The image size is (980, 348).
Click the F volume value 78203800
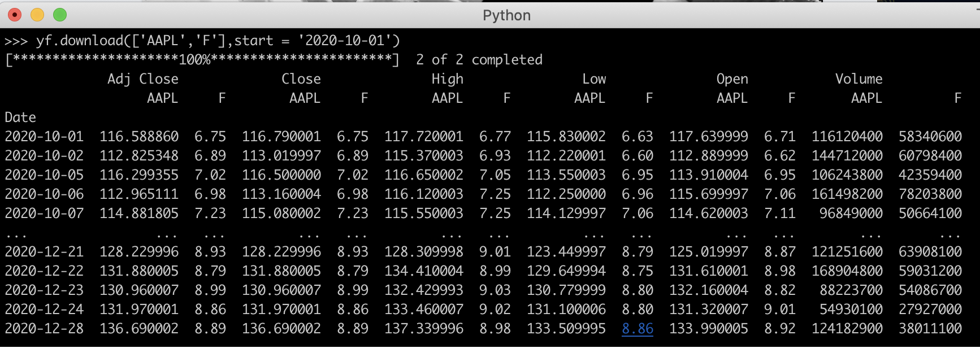pyautogui.click(x=930, y=194)
